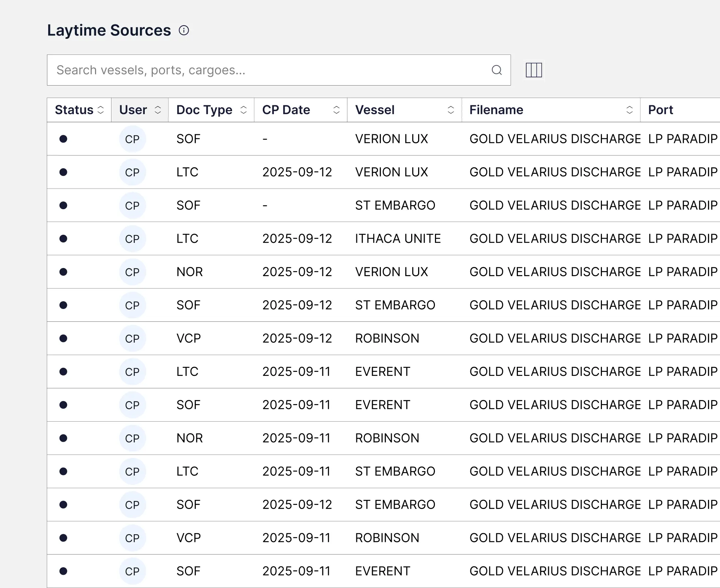Click the info icon beside Laytime Sources
720x588 pixels.
184,30
